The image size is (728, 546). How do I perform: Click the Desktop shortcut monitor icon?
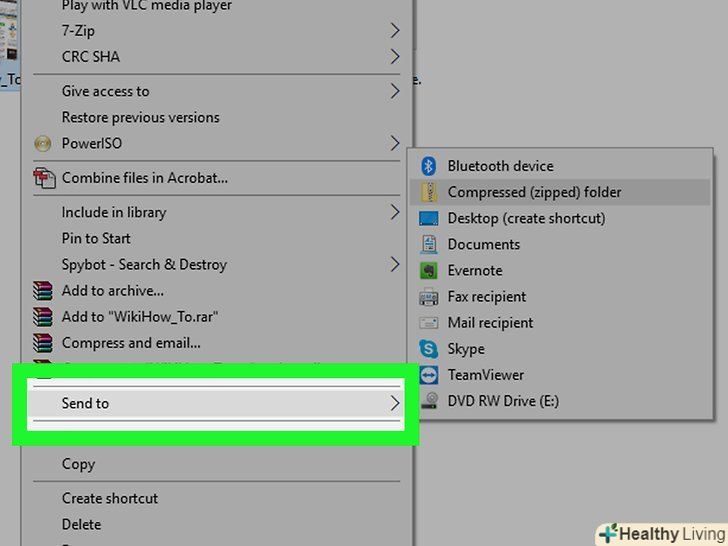(x=428, y=218)
